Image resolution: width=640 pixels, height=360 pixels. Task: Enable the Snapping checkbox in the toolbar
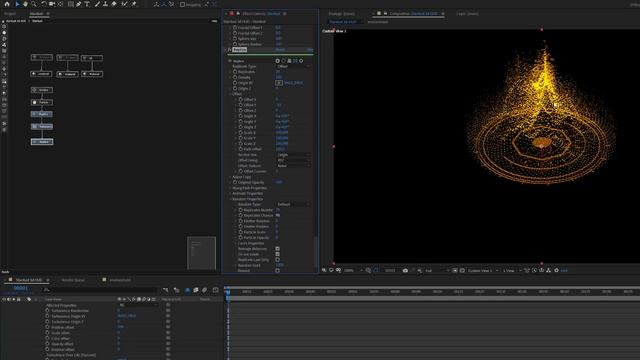click(182, 4)
